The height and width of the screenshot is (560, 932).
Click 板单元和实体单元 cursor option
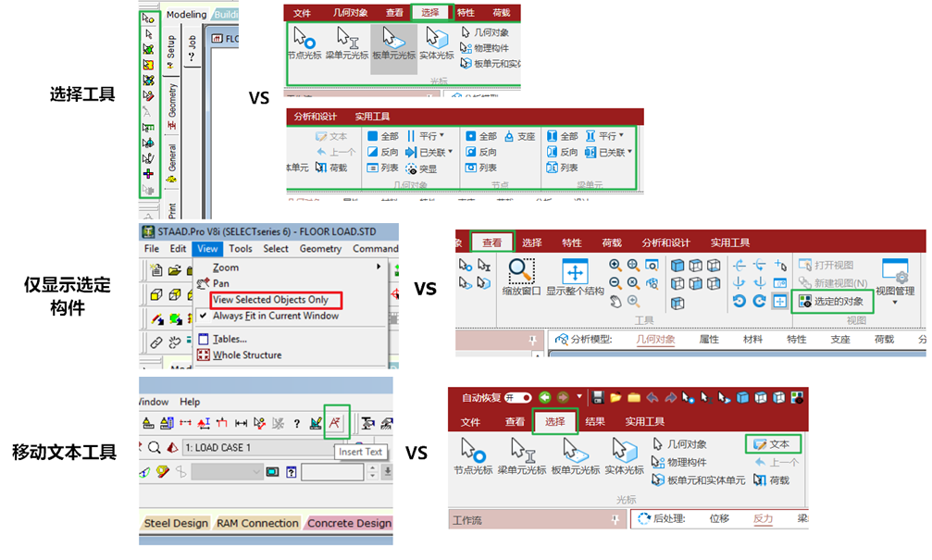[x=698, y=480]
